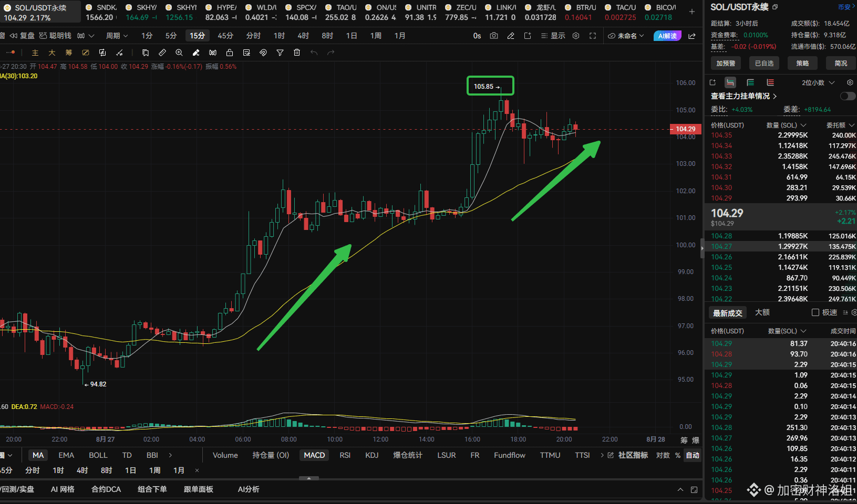
Task: Enable the EMA indicator
Action: click(66, 455)
